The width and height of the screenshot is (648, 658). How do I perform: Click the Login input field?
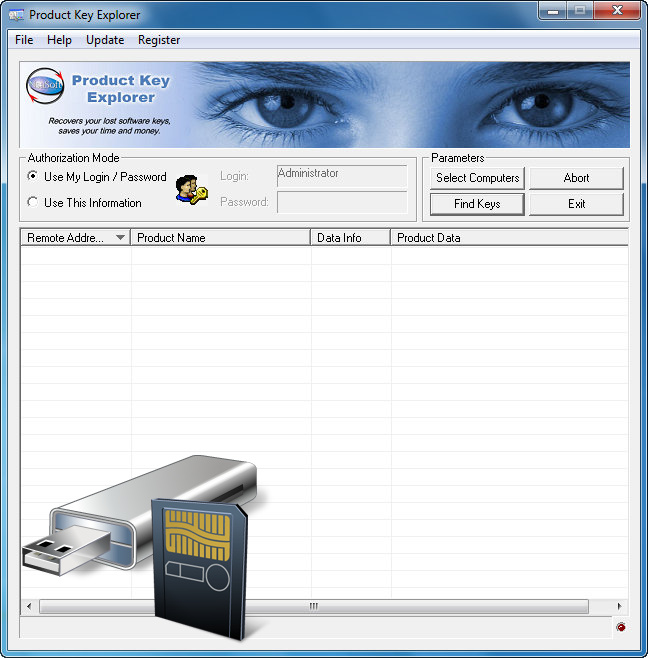coord(342,176)
